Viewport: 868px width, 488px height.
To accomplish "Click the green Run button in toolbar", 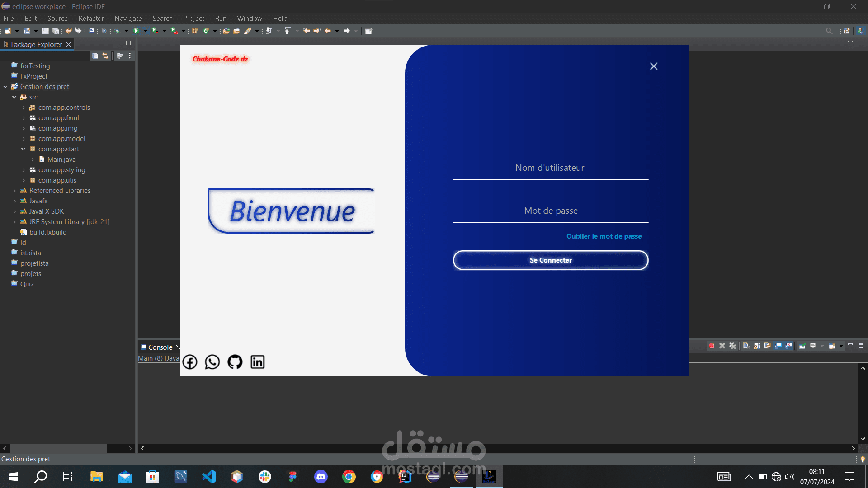I will click(x=136, y=31).
